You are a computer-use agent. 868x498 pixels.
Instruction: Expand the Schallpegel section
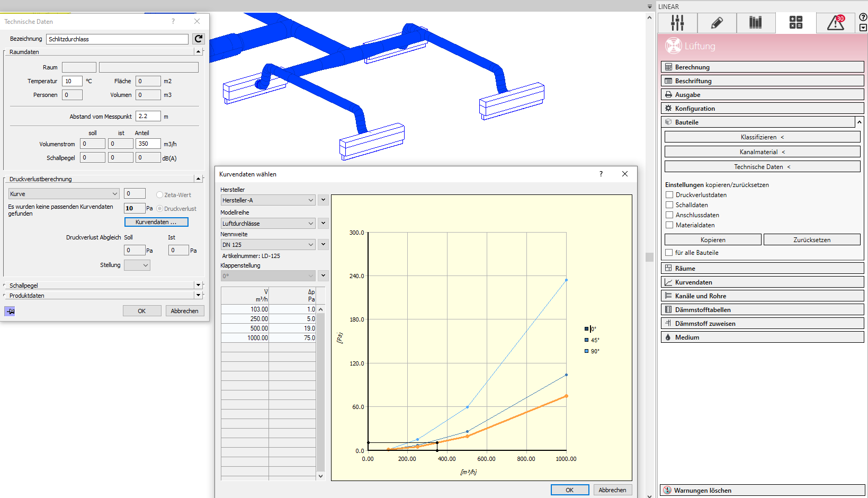pos(198,286)
